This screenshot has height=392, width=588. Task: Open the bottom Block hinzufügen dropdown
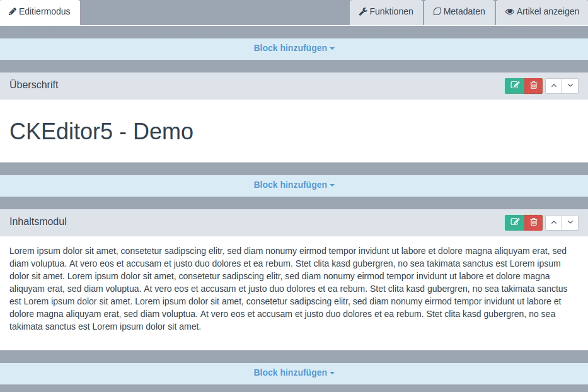point(294,373)
